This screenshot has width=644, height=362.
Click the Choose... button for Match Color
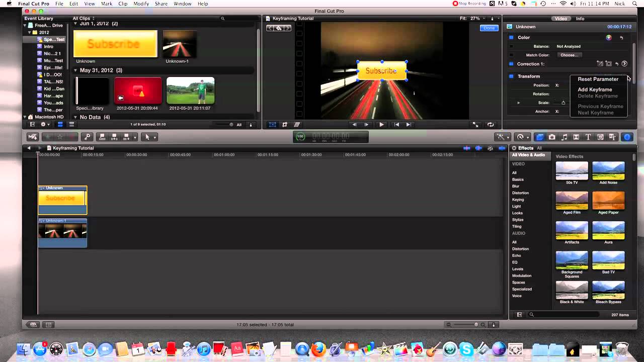[570, 55]
